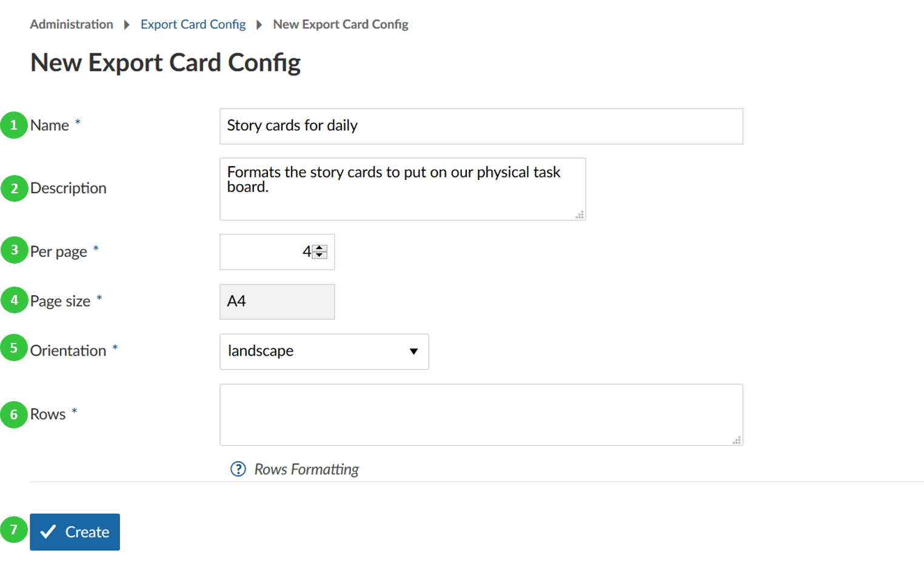Open Administration breadcrumb link
This screenshot has height=575, width=924.
72,24
